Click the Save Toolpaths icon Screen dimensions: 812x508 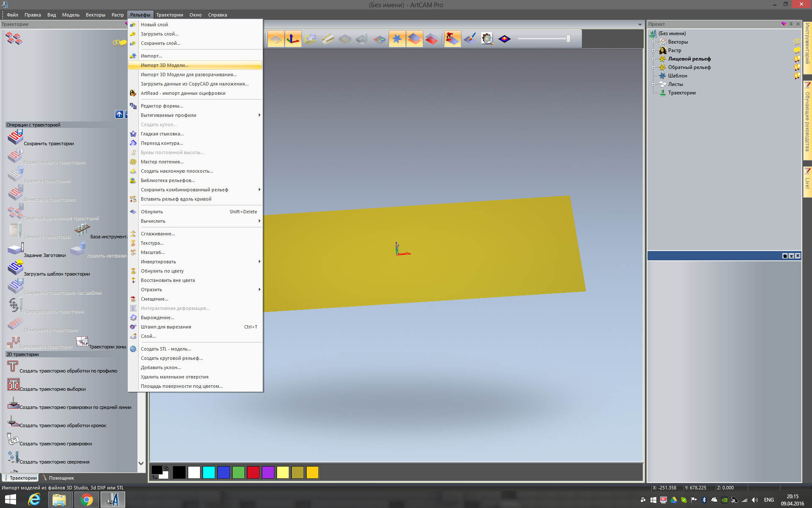click(x=15, y=137)
